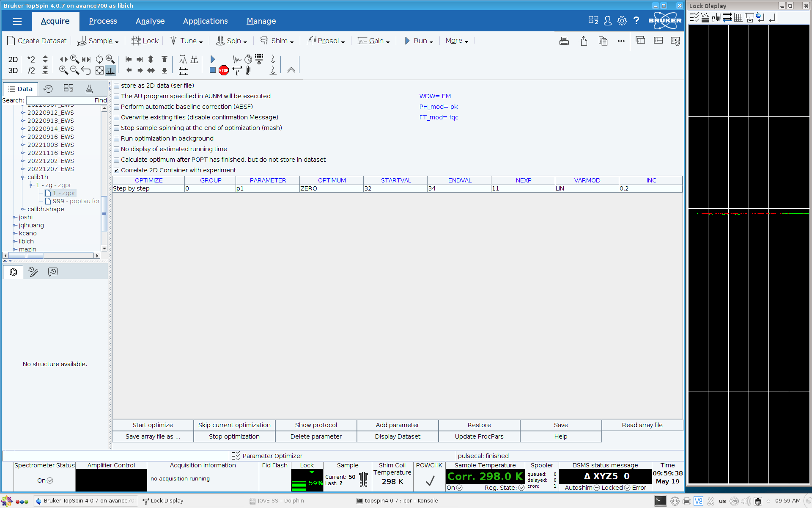
Task: Expand the More dropdown in toolbar
Action: pyautogui.click(x=457, y=41)
